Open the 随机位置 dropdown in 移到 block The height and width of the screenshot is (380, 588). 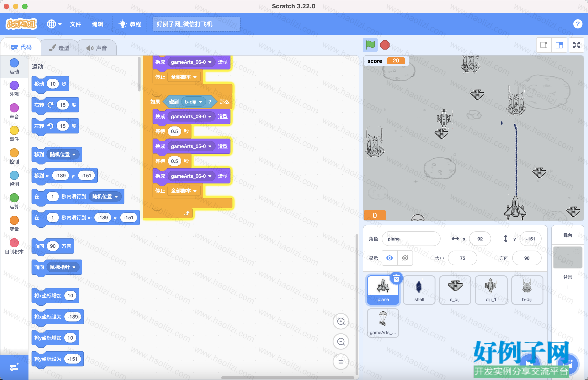pyautogui.click(x=63, y=154)
